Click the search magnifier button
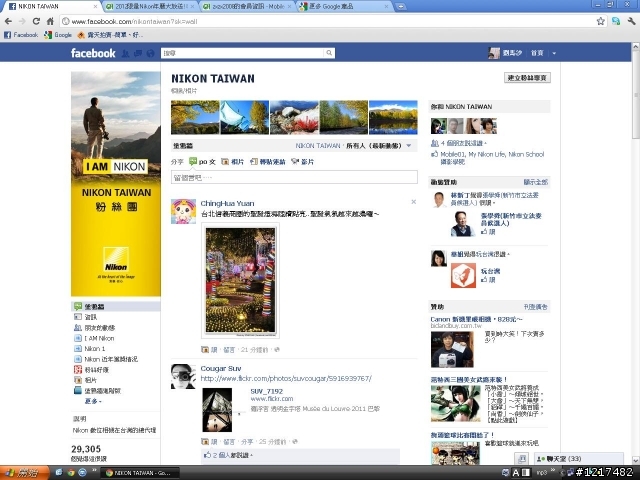640x480 pixels. [329, 53]
